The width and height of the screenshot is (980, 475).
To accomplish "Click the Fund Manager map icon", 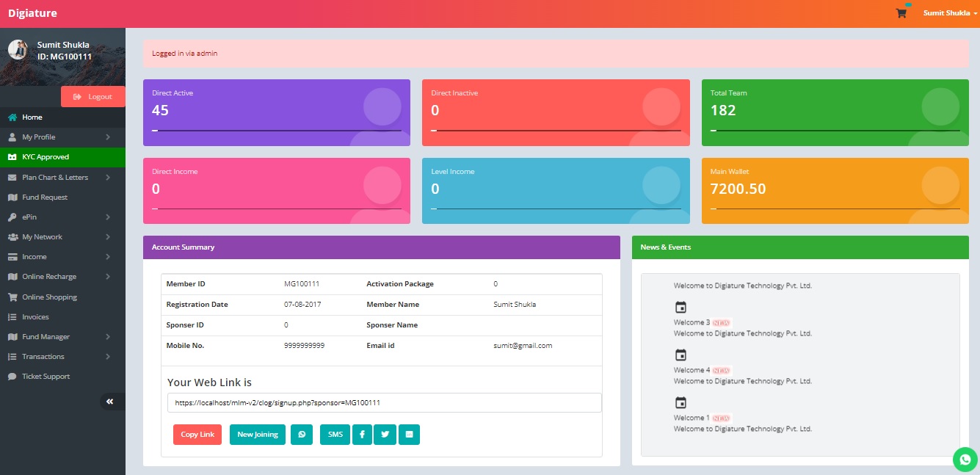I will [12, 337].
